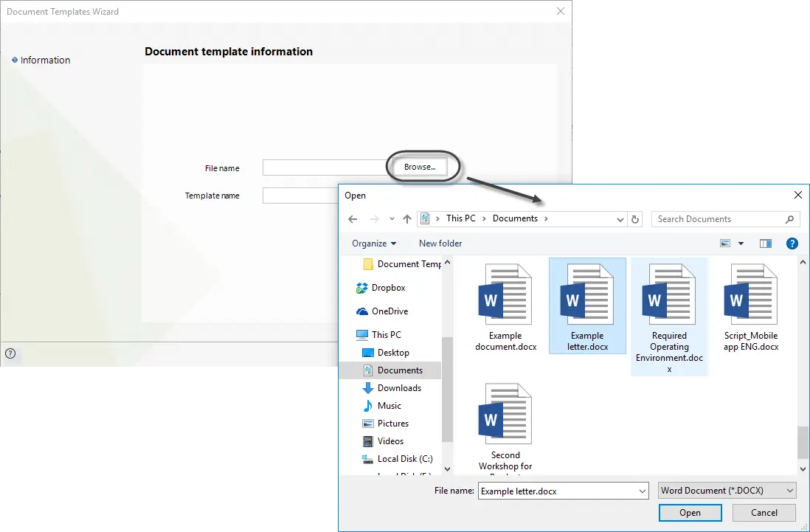Click the File name combo box
This screenshot has width=810, height=532.
point(563,491)
